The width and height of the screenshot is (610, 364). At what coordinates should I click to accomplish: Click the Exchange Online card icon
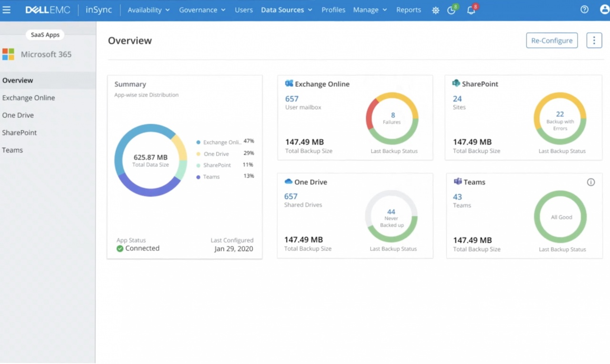(289, 83)
